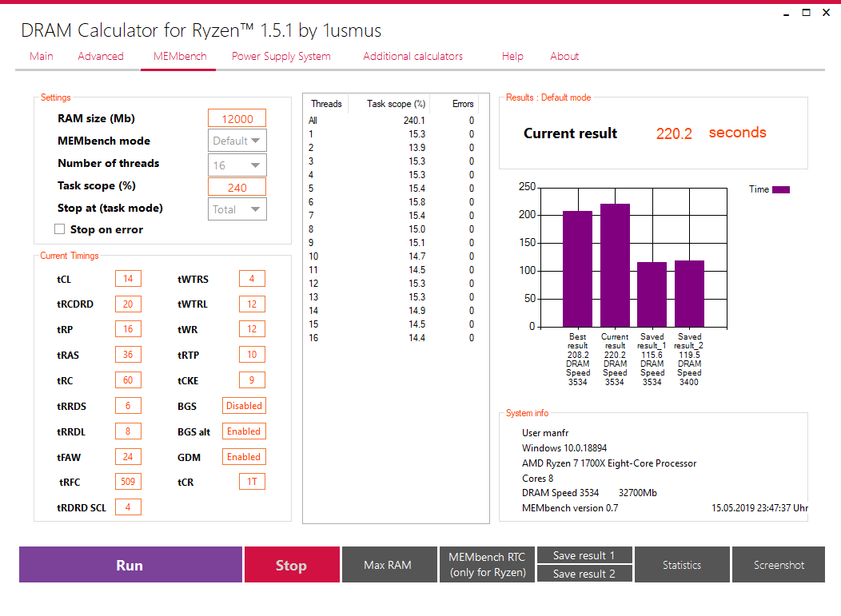Click the tRTP value 10
This screenshot has width=841, height=616.
tap(252, 355)
